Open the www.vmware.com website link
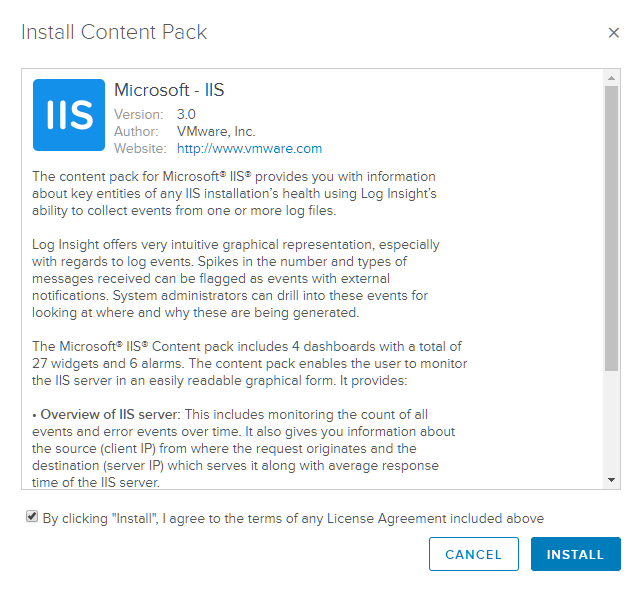The width and height of the screenshot is (641, 590). click(249, 149)
